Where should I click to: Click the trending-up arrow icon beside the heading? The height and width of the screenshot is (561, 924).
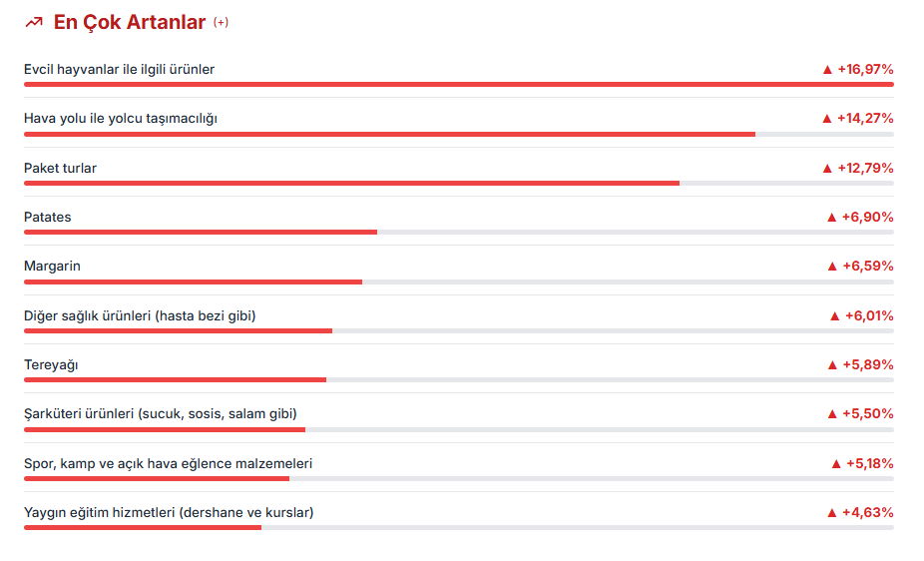tap(33, 22)
